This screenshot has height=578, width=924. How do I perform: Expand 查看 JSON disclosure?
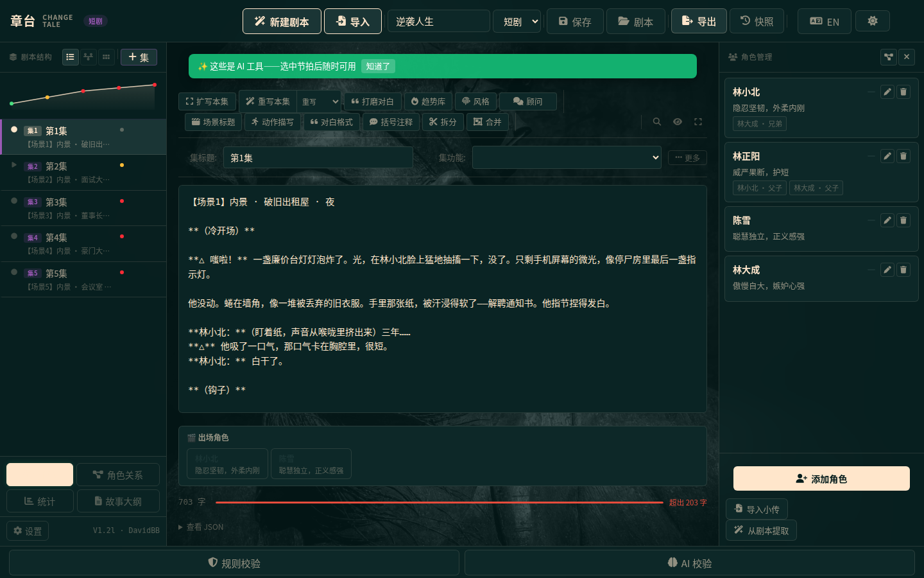tap(201, 527)
